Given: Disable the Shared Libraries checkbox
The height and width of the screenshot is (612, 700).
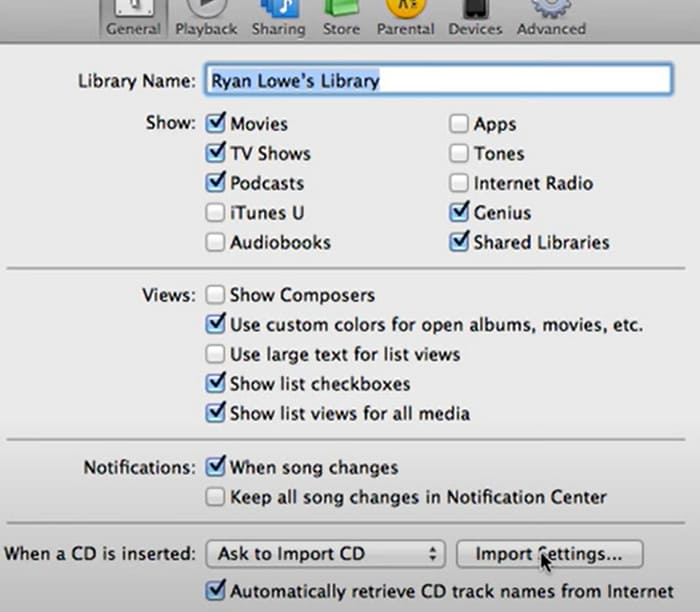Looking at the screenshot, I should tap(459, 242).
